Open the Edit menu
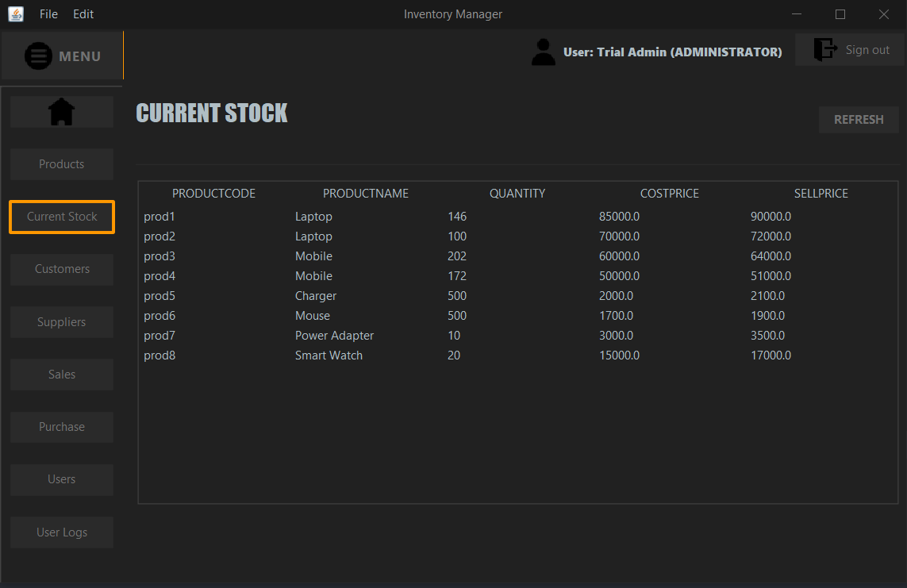Image resolution: width=907 pixels, height=588 pixels. [83, 13]
